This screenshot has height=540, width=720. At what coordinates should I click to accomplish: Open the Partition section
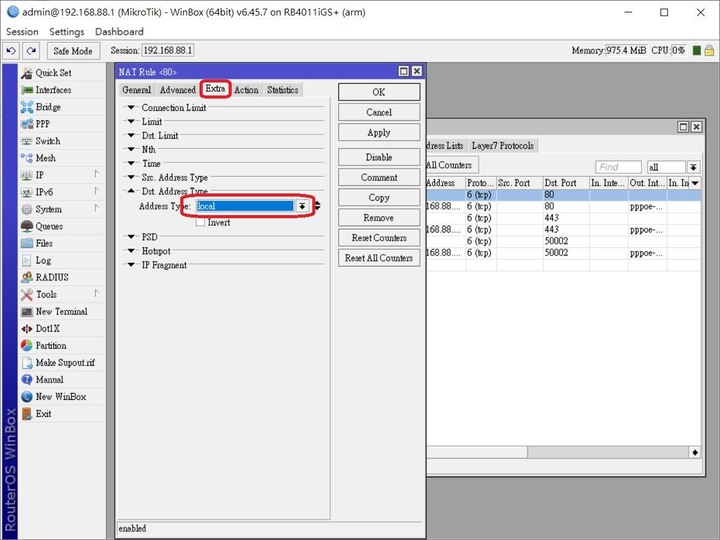point(51,346)
